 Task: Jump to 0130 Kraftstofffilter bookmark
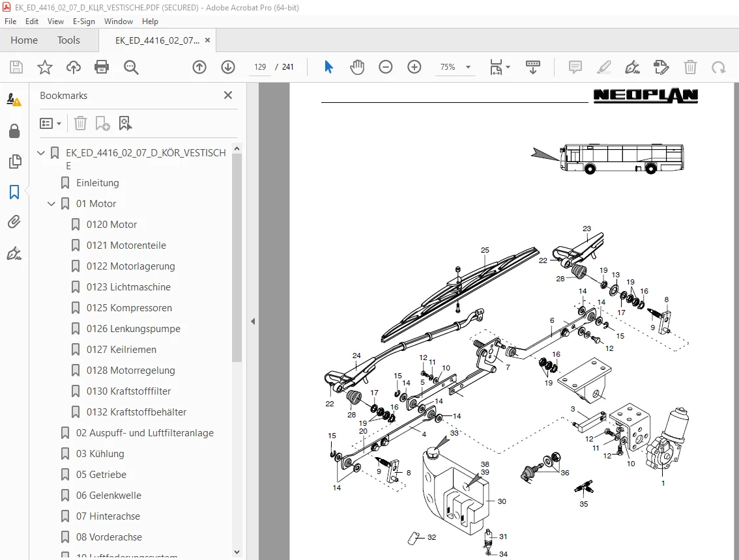(x=128, y=391)
